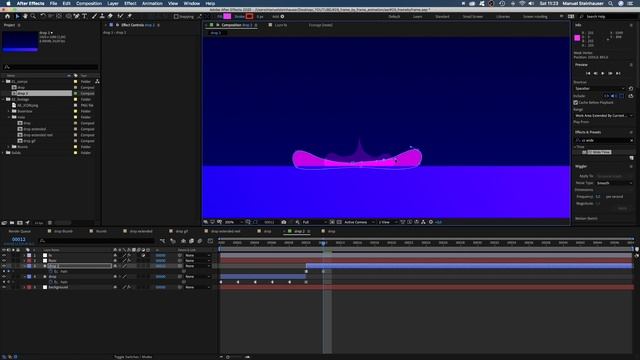Open the 1 View layout dropdown

(388, 222)
